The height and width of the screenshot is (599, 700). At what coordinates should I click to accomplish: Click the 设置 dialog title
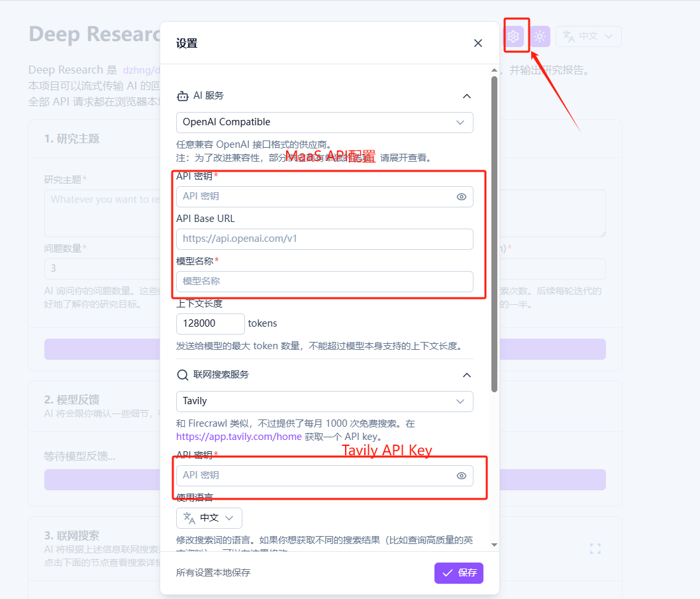pyautogui.click(x=187, y=43)
